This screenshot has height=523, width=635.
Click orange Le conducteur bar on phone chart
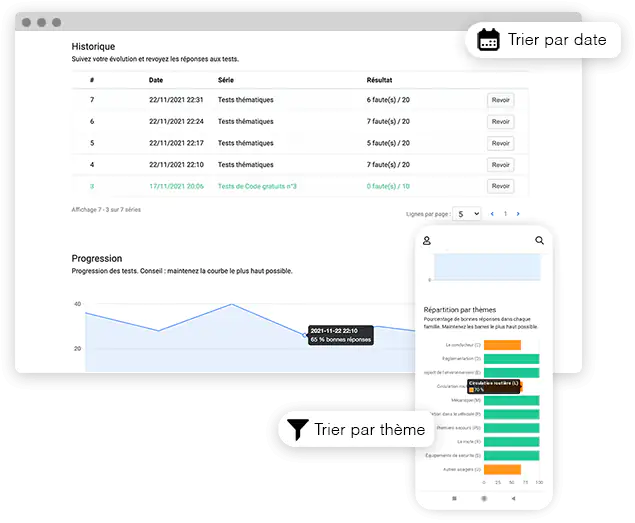click(502, 345)
